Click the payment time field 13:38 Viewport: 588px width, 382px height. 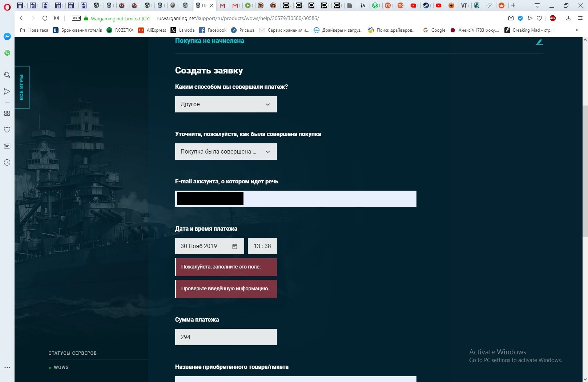point(262,246)
